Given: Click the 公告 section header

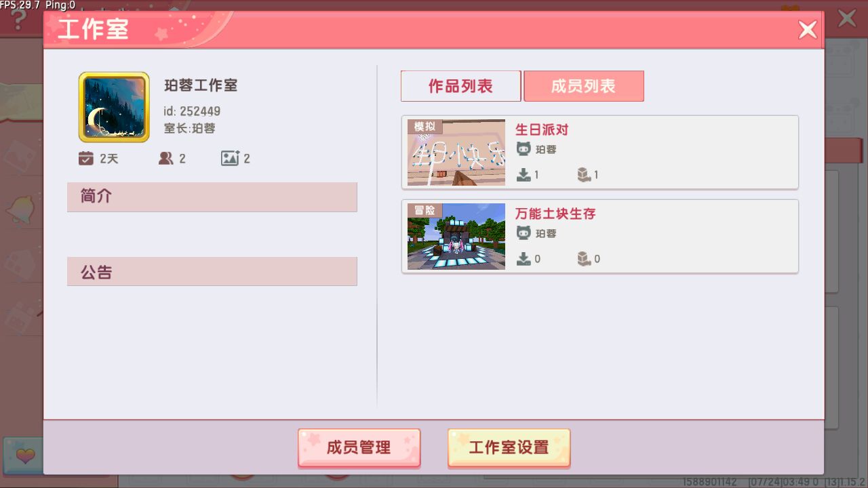Looking at the screenshot, I should (212, 271).
